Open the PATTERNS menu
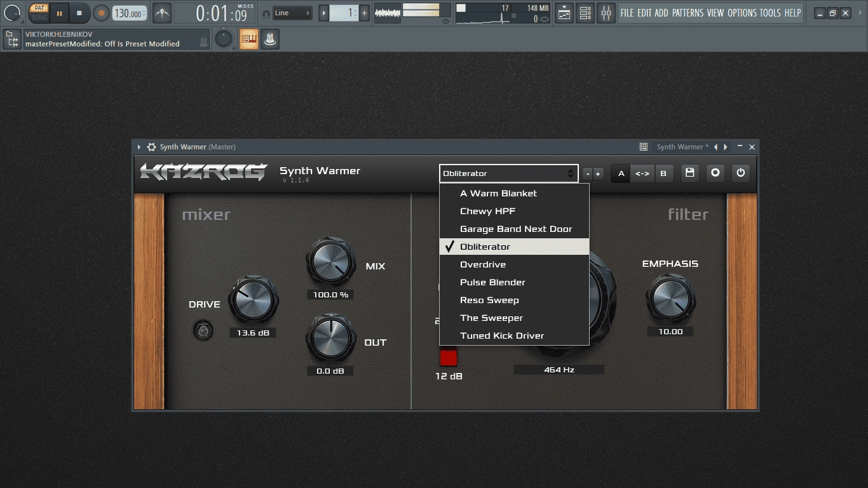 688,13
